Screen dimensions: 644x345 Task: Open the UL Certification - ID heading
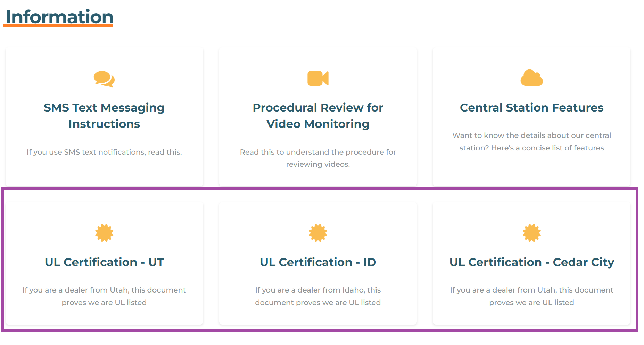[x=318, y=262]
